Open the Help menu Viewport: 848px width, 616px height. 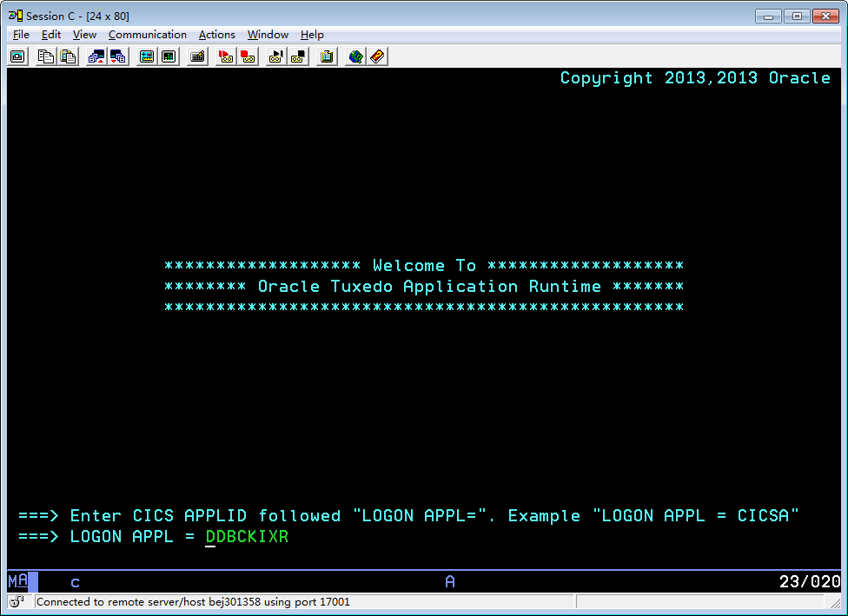click(312, 35)
